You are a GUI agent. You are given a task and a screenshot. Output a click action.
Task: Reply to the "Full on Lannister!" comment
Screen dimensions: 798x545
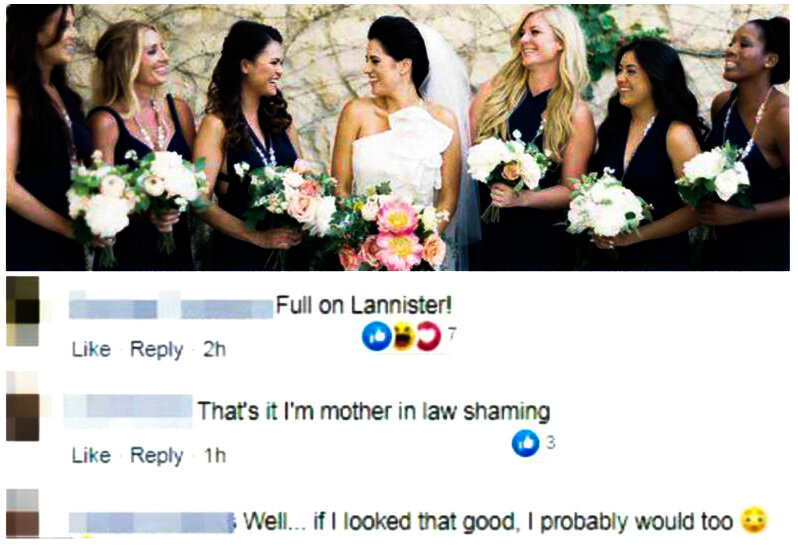[156, 350]
